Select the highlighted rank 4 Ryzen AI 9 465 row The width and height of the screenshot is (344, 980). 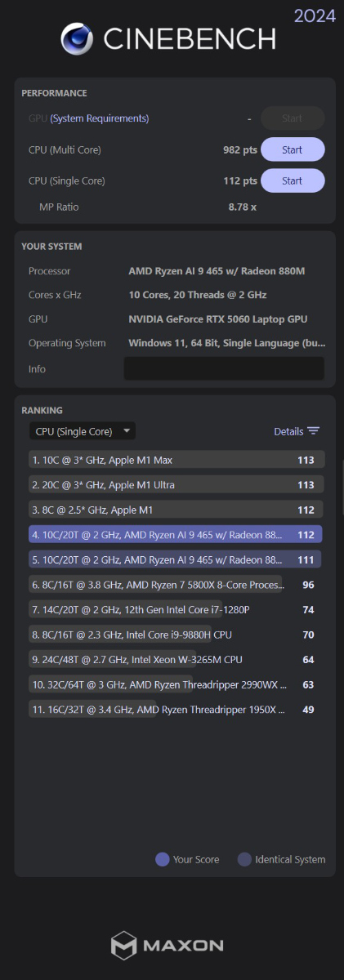(176, 535)
